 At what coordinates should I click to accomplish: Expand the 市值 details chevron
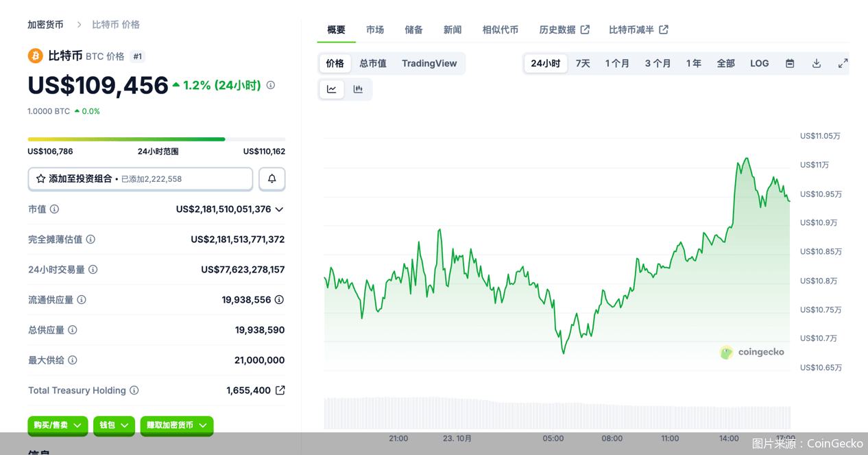click(279, 209)
